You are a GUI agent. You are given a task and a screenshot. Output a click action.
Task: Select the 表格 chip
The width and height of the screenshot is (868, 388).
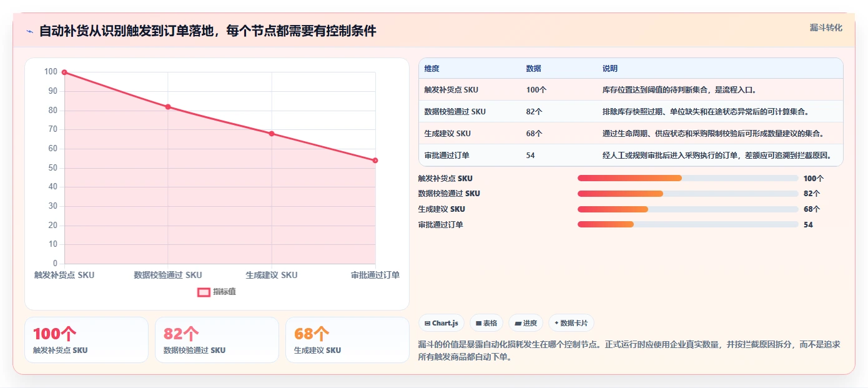486,323
